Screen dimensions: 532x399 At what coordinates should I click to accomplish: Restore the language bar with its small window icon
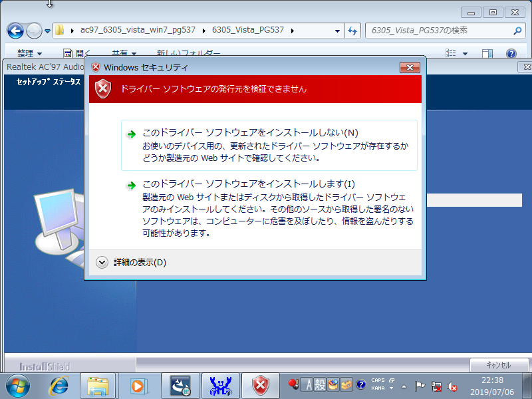tap(392, 380)
